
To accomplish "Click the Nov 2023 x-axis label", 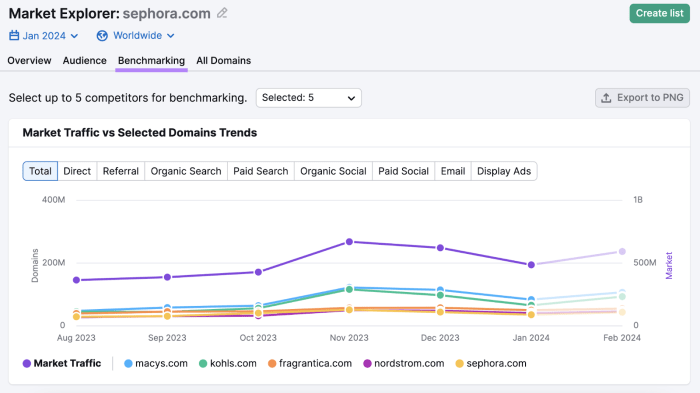I will [x=349, y=338].
